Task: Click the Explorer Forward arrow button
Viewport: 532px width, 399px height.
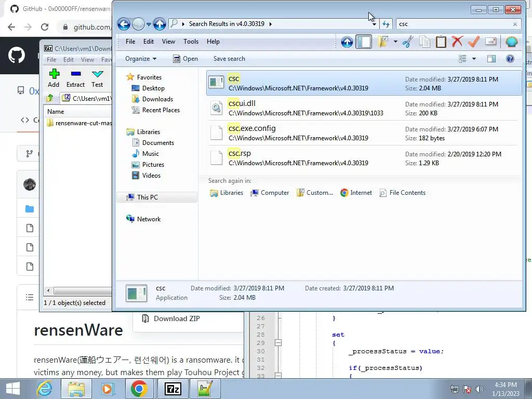Action: 138,24
